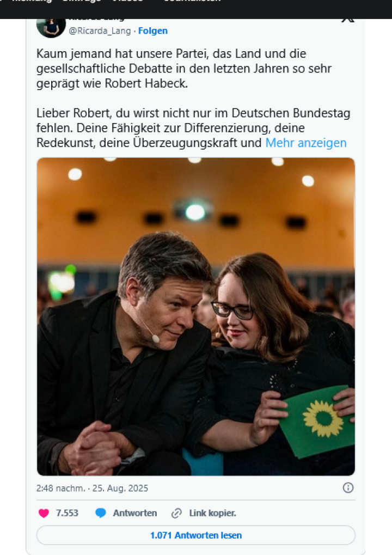392x555 pixels.
Task: Like the tweet with the heart icon
Action: pyautogui.click(x=44, y=513)
